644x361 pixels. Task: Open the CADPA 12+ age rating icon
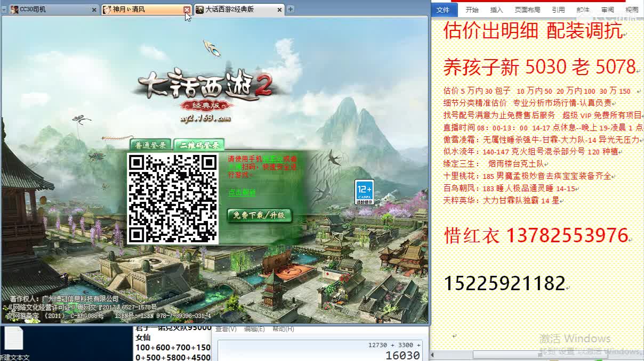[x=364, y=192]
